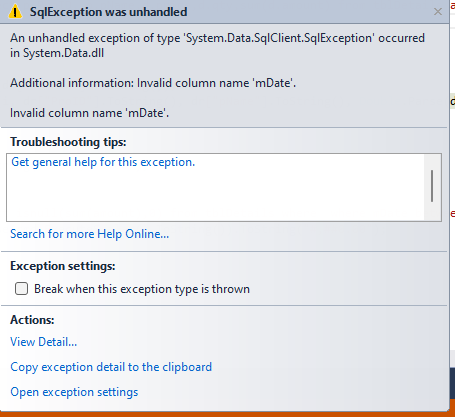Click the last 'Invalid column name 'mDate'.' line
This screenshot has height=417, width=455.
90,113
